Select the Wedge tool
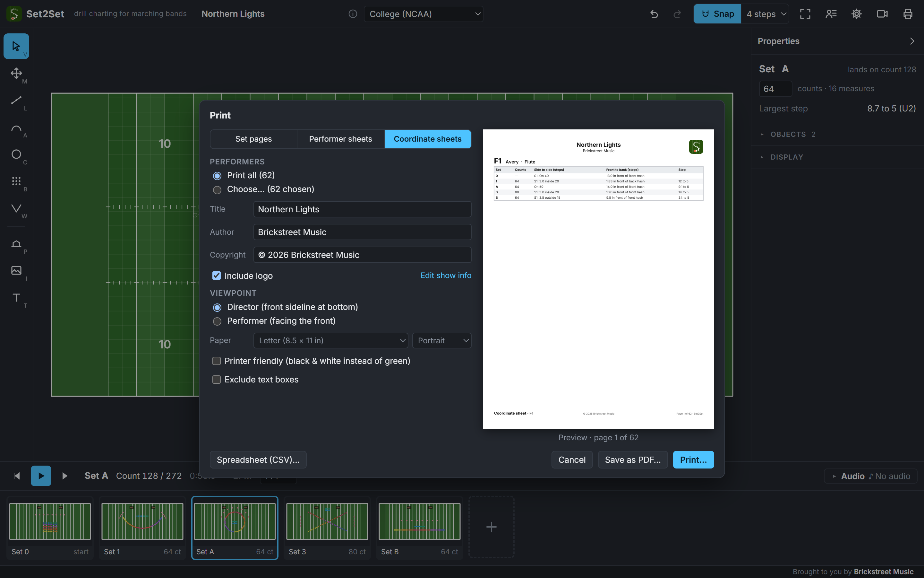Viewport: 924px width, 578px height. click(16, 208)
